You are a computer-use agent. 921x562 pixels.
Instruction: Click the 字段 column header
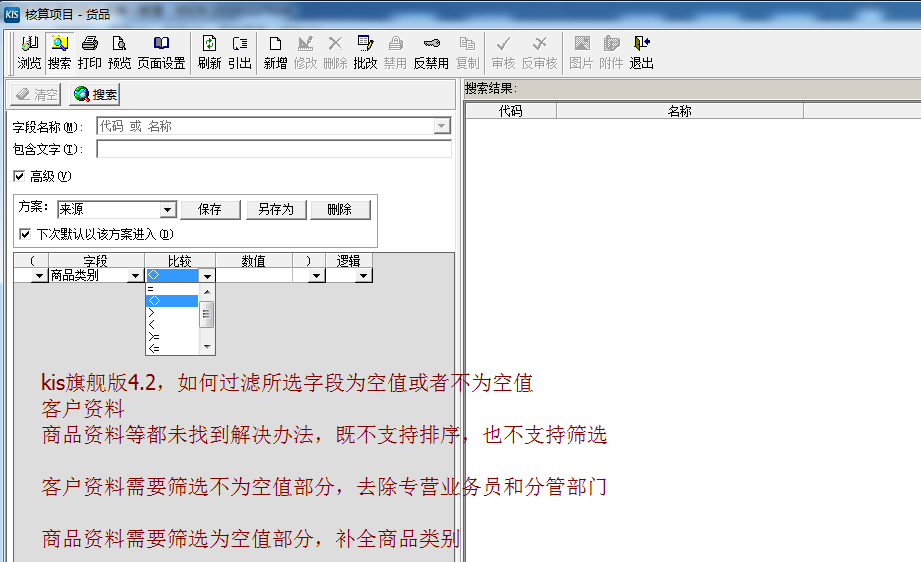click(x=96, y=261)
